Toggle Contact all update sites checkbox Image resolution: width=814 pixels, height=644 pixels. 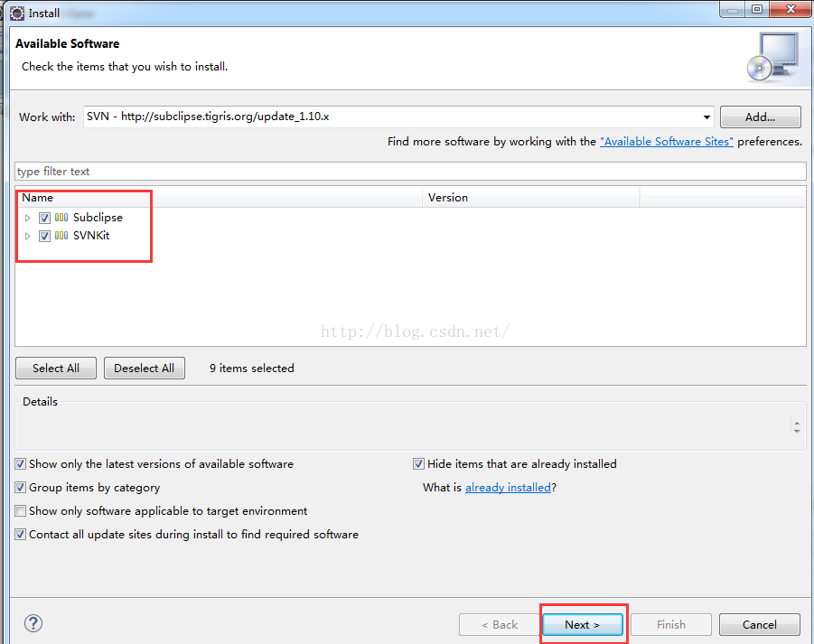(20, 535)
